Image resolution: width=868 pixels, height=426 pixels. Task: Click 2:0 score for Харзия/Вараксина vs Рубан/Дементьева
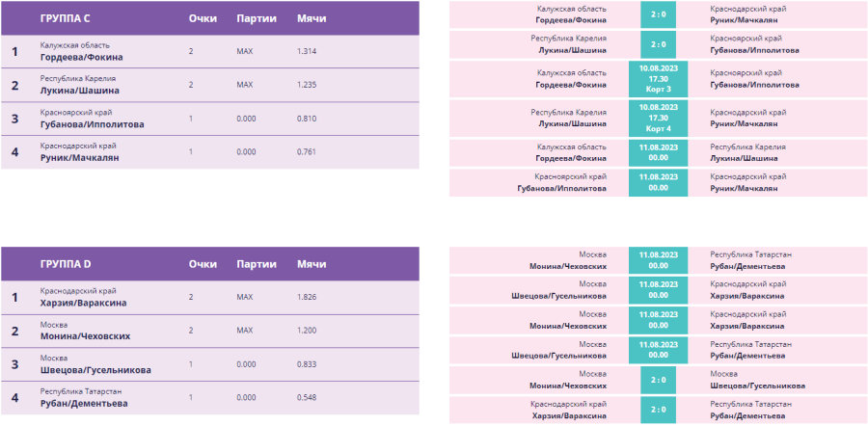pos(658,410)
